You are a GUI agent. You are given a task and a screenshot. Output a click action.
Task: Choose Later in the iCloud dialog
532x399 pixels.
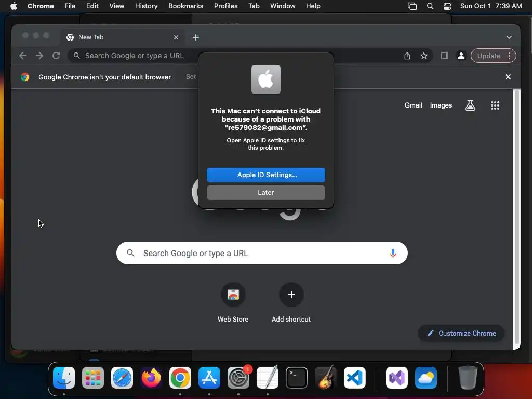pos(265,192)
